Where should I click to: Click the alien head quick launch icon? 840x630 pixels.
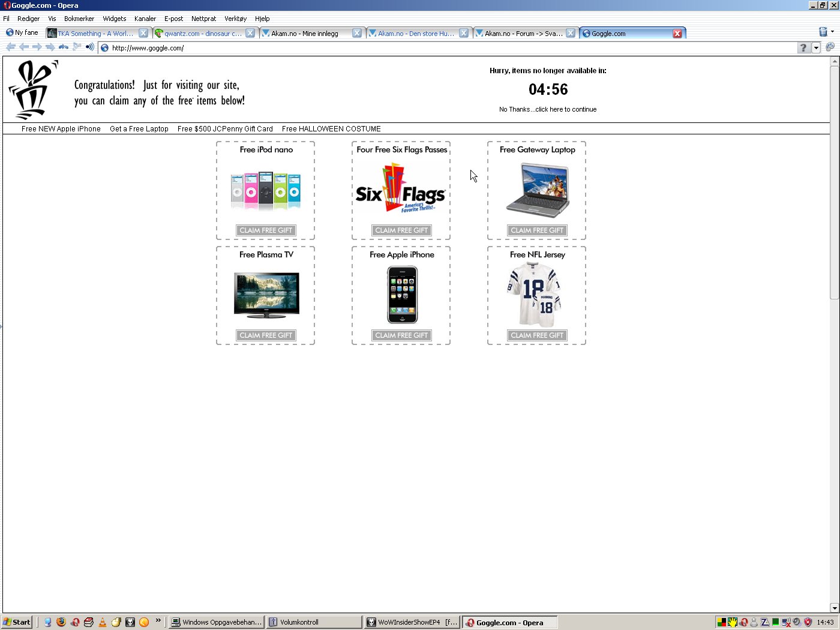coord(130,622)
